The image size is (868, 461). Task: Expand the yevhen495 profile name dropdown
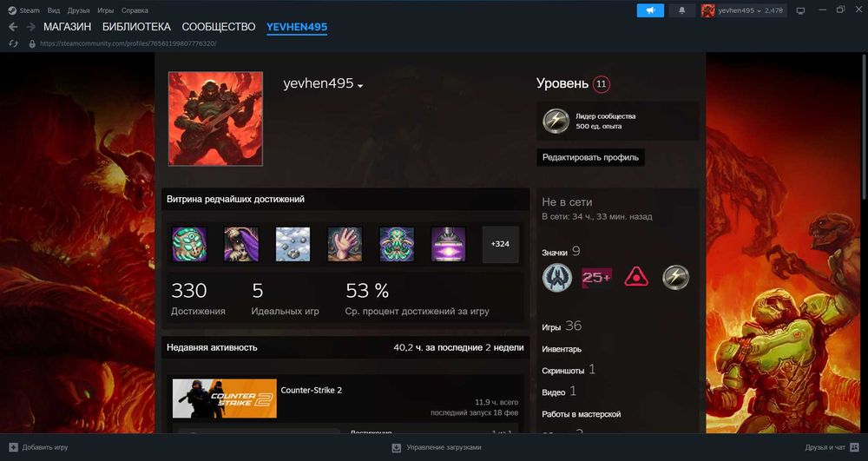[x=360, y=86]
